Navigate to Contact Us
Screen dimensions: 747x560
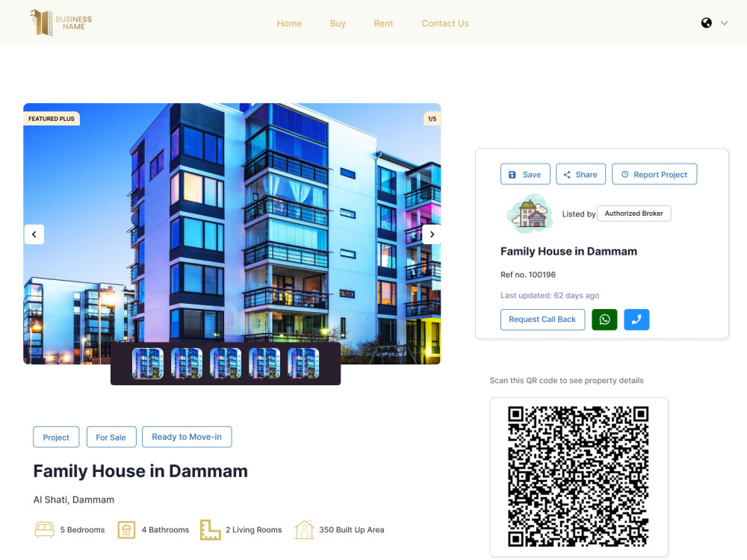coord(445,23)
